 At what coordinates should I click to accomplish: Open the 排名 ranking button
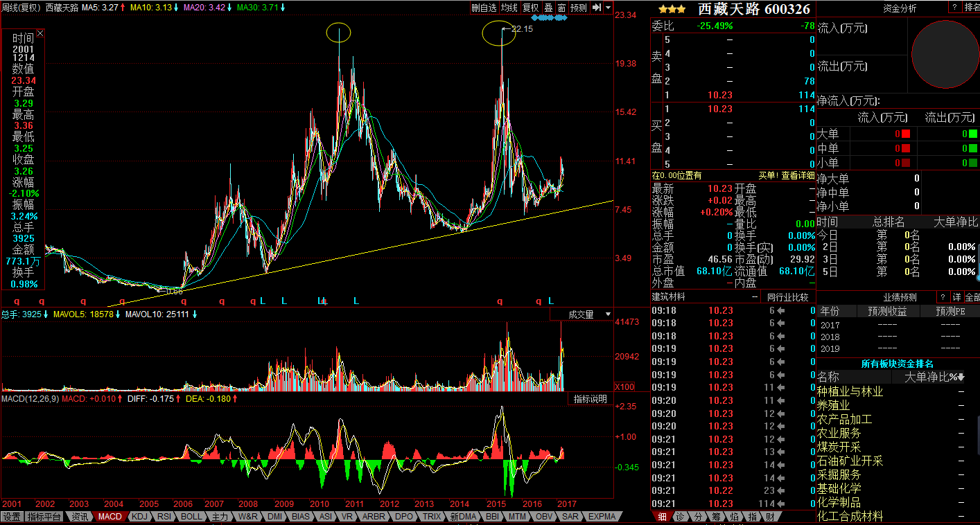point(972,7)
